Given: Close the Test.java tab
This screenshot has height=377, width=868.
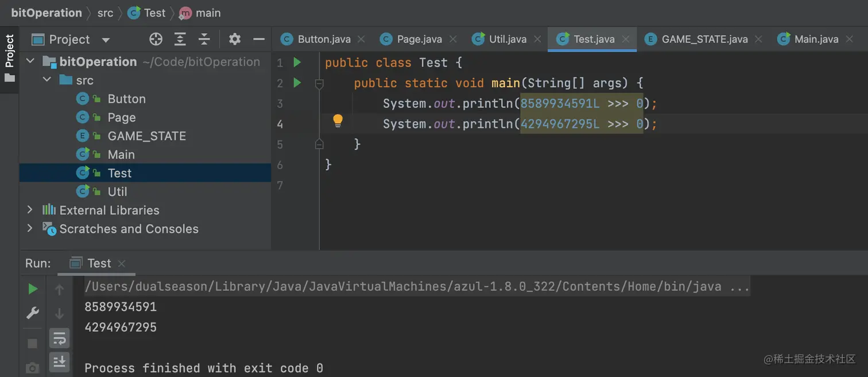Looking at the screenshot, I should pos(626,39).
